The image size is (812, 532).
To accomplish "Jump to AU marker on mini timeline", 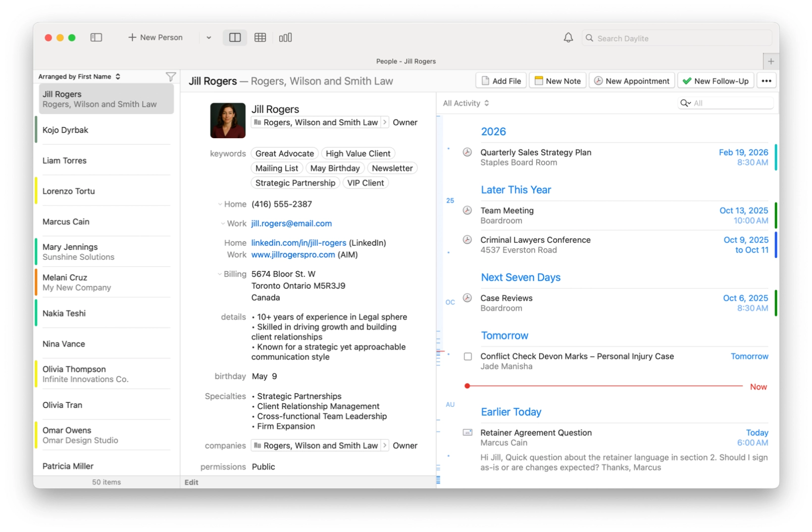I will coord(450,405).
